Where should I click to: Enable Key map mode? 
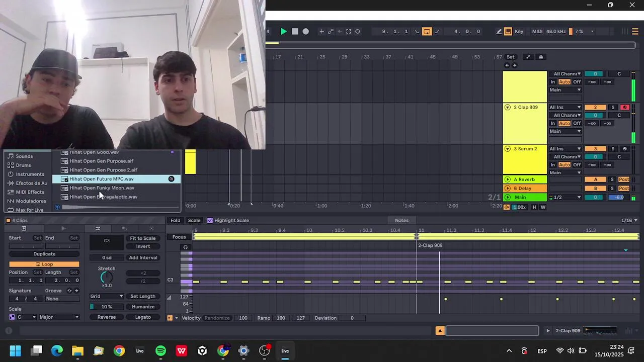(519, 31)
